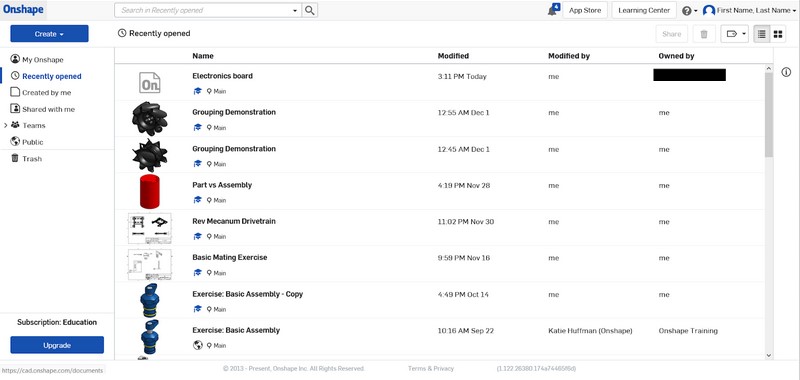This screenshot has width=800, height=380.
Task: Click the trash delete toolbar icon
Action: (704, 34)
